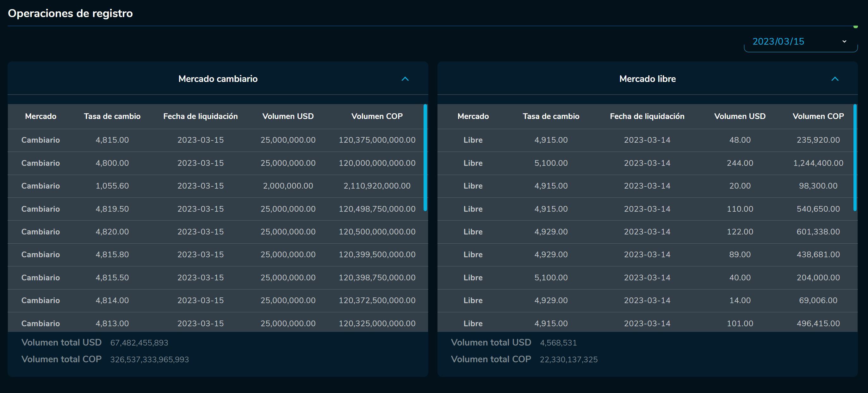Click the Mercado cambiario panel title
868x393 pixels.
[x=218, y=79]
